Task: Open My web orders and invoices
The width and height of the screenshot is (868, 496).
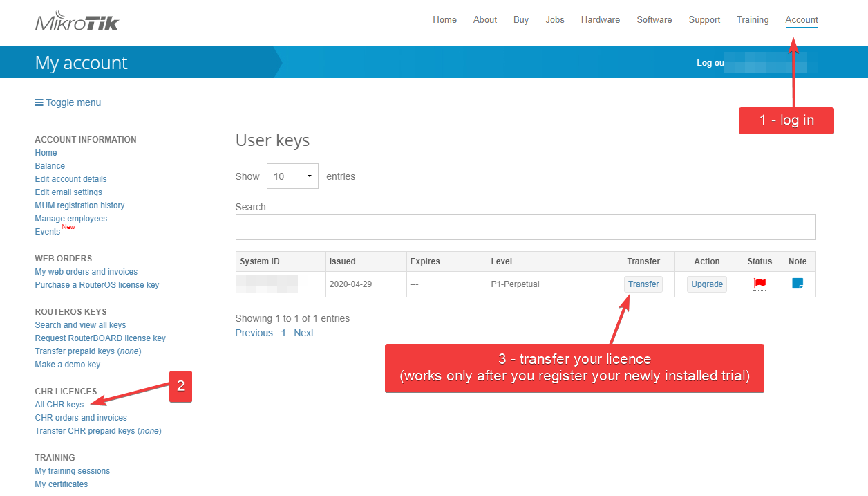Action: click(86, 272)
